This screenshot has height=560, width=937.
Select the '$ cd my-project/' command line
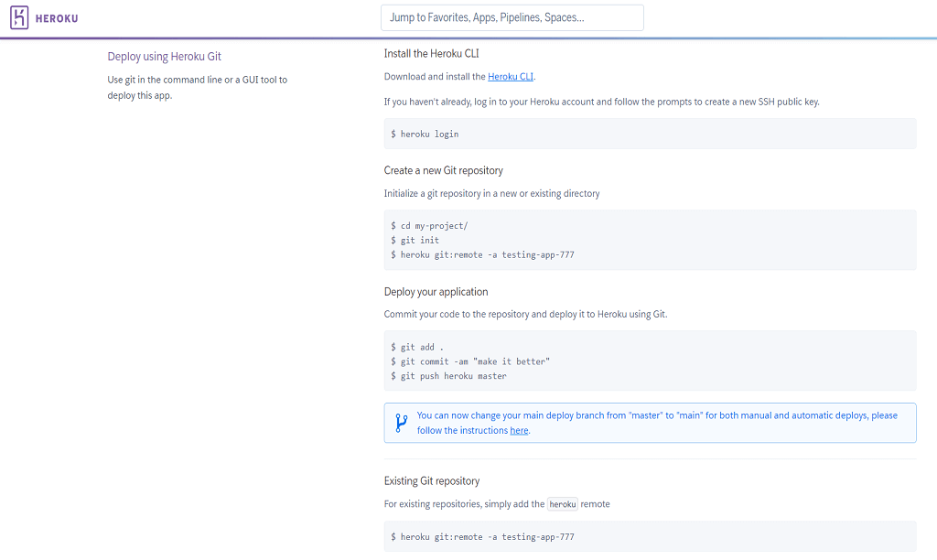tap(429, 226)
